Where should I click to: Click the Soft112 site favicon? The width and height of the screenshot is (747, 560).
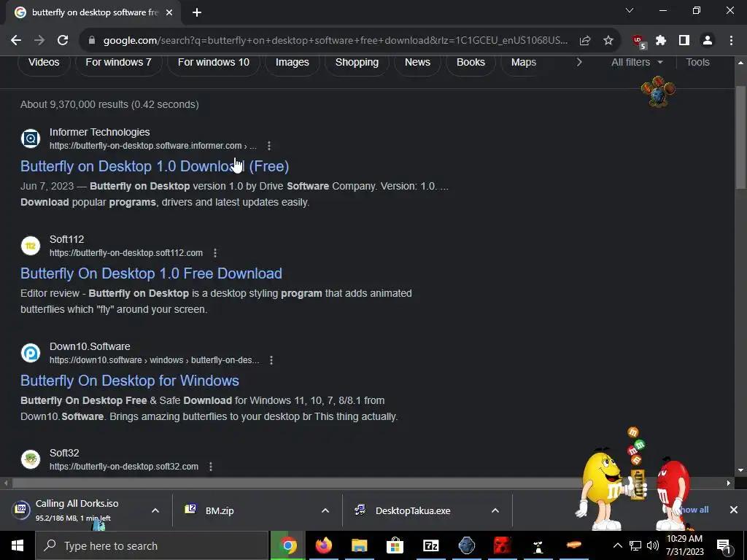(31, 246)
